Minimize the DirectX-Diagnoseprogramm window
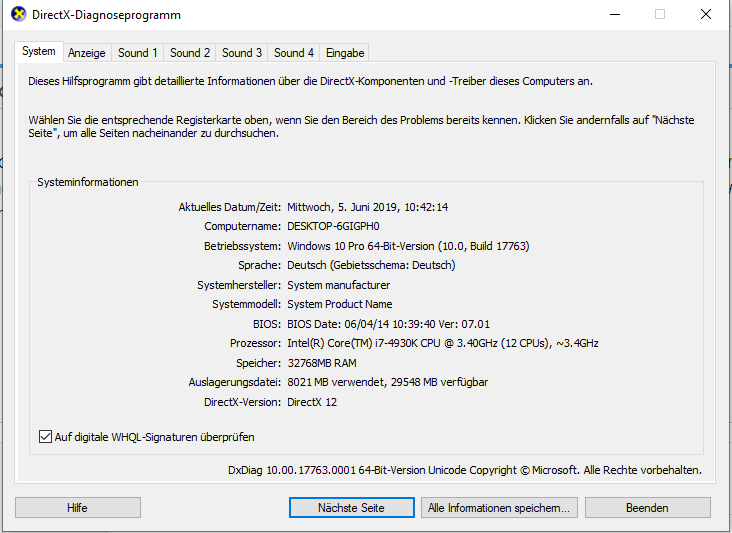This screenshot has width=732, height=533. pyautogui.click(x=614, y=15)
